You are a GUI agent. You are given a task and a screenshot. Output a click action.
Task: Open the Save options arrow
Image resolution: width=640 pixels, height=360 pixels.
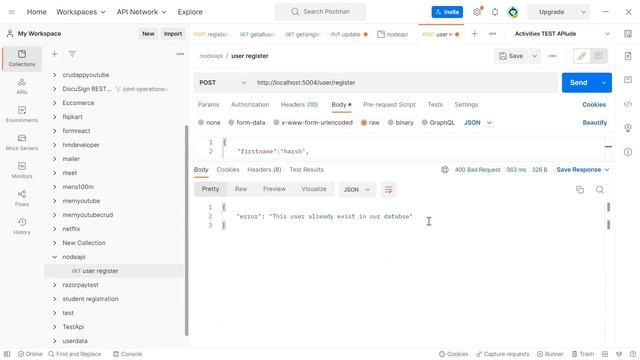(534, 56)
